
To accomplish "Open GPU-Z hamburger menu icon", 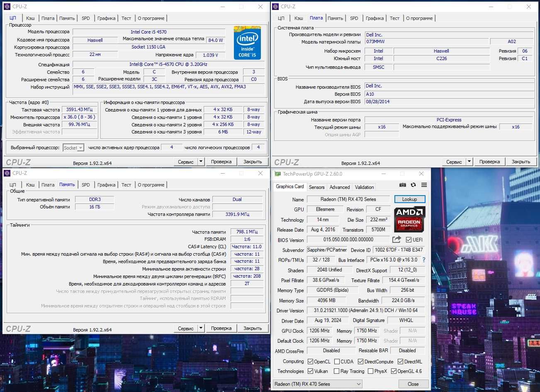I will point(424,185).
